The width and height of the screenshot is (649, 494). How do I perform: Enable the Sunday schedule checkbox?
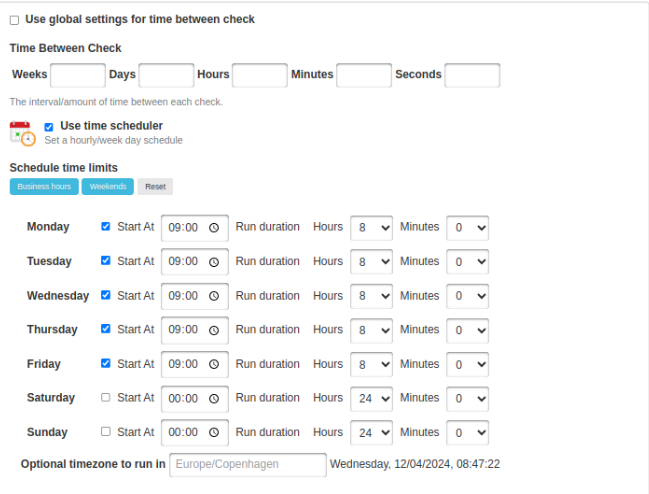coord(106,432)
